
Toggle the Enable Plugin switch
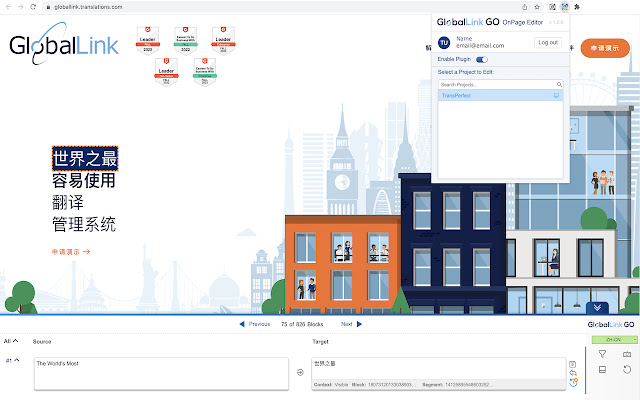(x=482, y=60)
